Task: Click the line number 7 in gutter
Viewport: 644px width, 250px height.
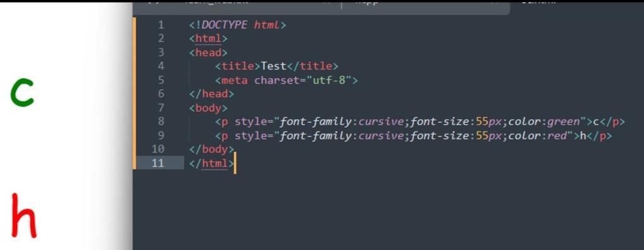Action: 160,108
